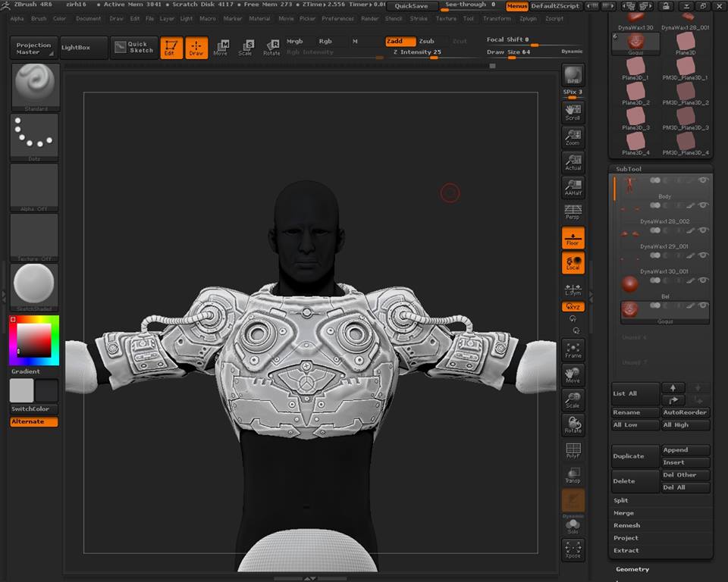Toggle visibility of DynaWax1 28_002 subtool
Screen dimensions: 728x582
(704, 205)
